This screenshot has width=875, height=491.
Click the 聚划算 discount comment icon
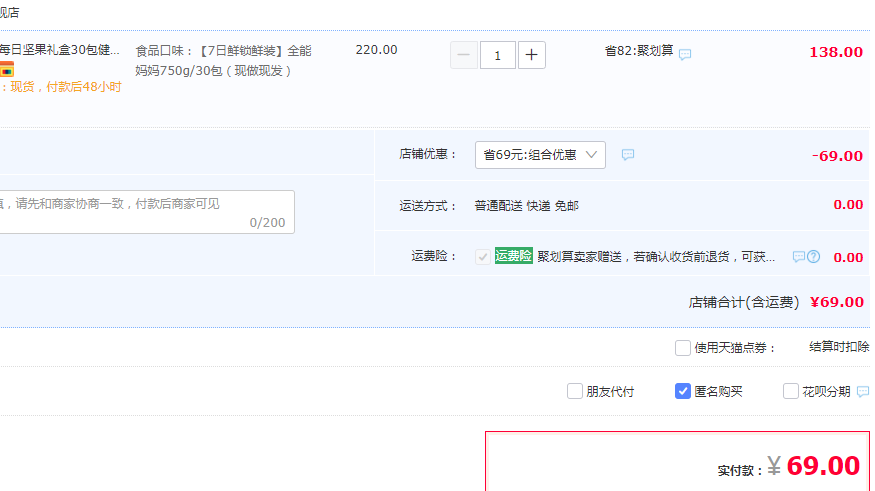click(x=685, y=54)
